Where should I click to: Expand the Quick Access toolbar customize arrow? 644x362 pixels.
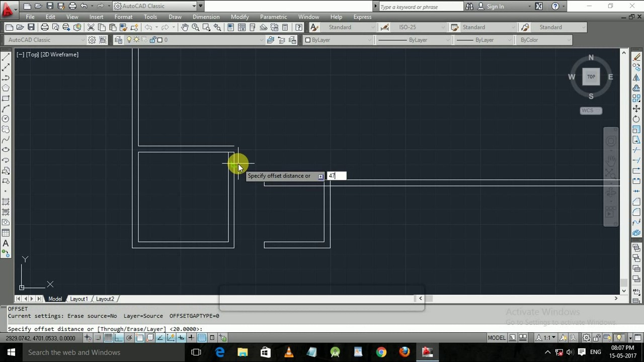tap(201, 6)
